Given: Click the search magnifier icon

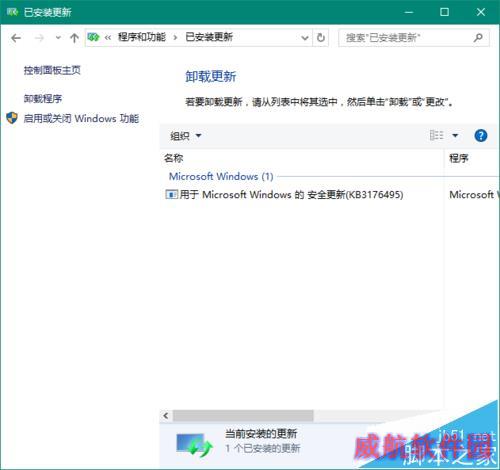Looking at the screenshot, I should tap(478, 38).
